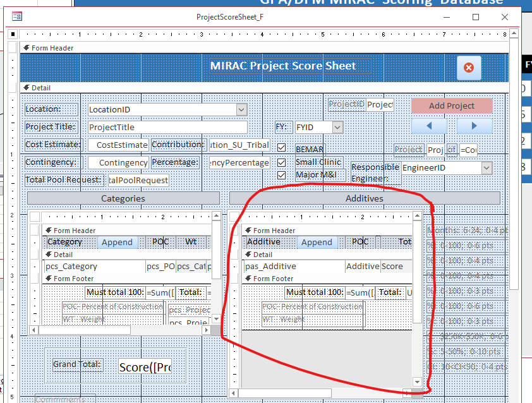Select the Project Title: label

point(52,127)
